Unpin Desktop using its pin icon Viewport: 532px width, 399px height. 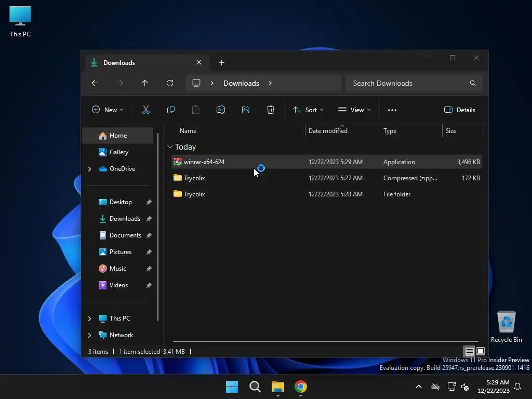pos(149,202)
